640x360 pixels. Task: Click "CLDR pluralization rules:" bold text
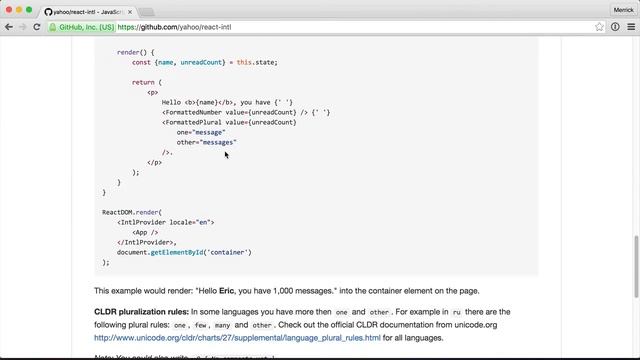click(x=141, y=312)
